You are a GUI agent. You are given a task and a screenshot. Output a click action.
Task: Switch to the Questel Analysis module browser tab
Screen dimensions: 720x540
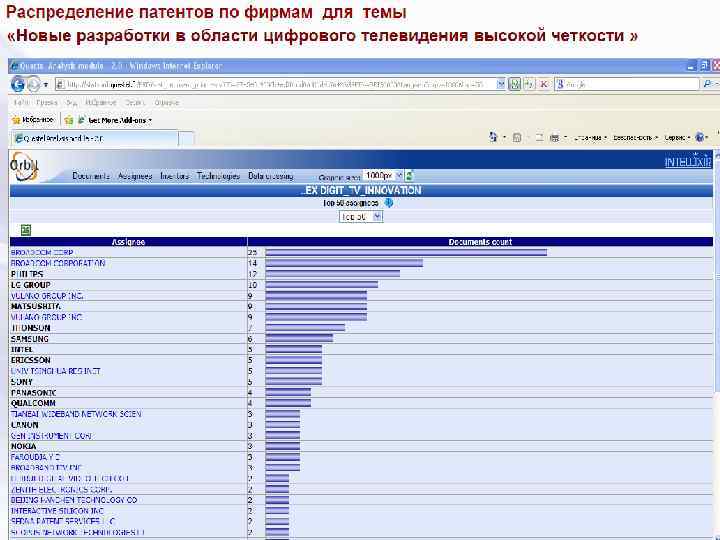(94, 138)
